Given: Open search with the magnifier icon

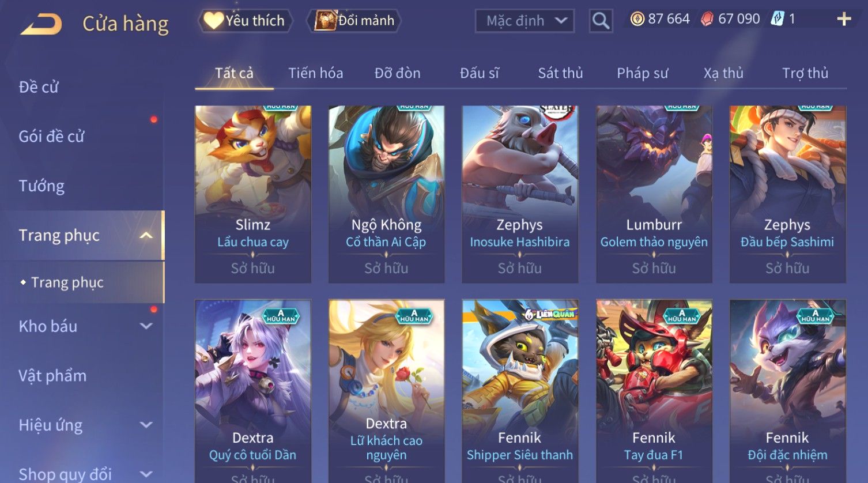Looking at the screenshot, I should click(601, 21).
